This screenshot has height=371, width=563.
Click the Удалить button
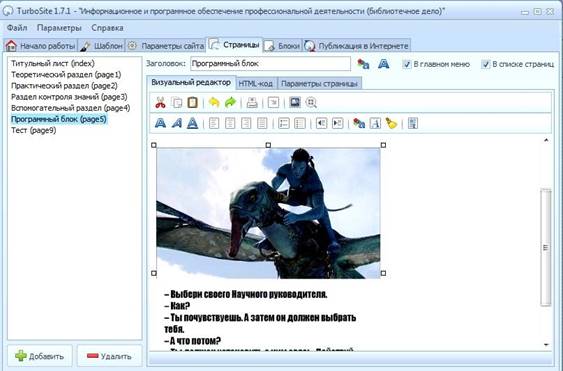point(110,356)
